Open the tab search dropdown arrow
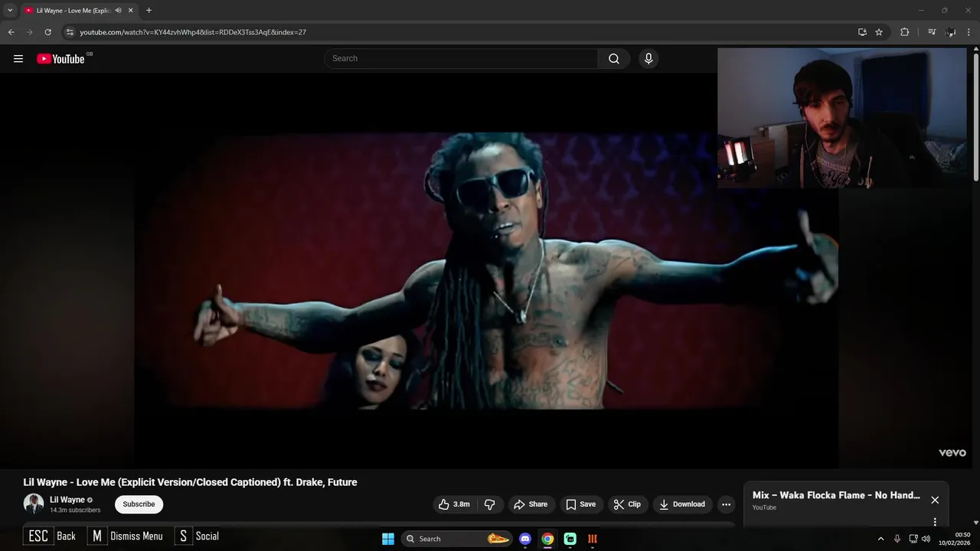The width and height of the screenshot is (980, 551). coord(10,10)
